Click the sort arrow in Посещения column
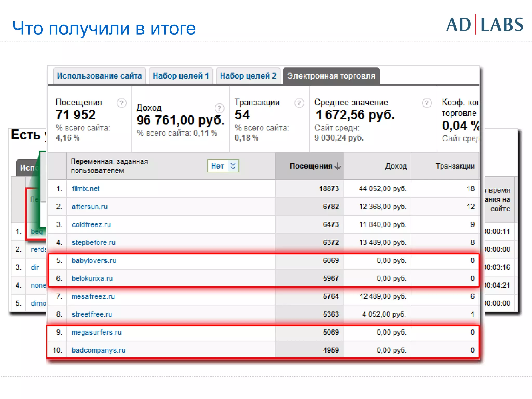The height and width of the screenshot is (399, 532). (337, 166)
